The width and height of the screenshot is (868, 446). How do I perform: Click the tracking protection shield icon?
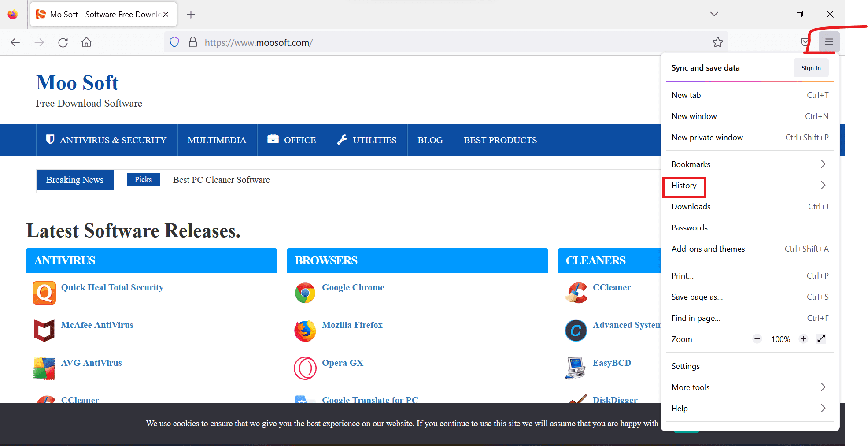(x=174, y=42)
